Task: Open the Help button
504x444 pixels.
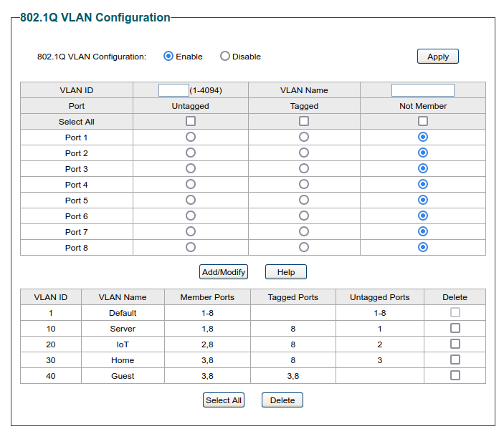Action: point(286,272)
